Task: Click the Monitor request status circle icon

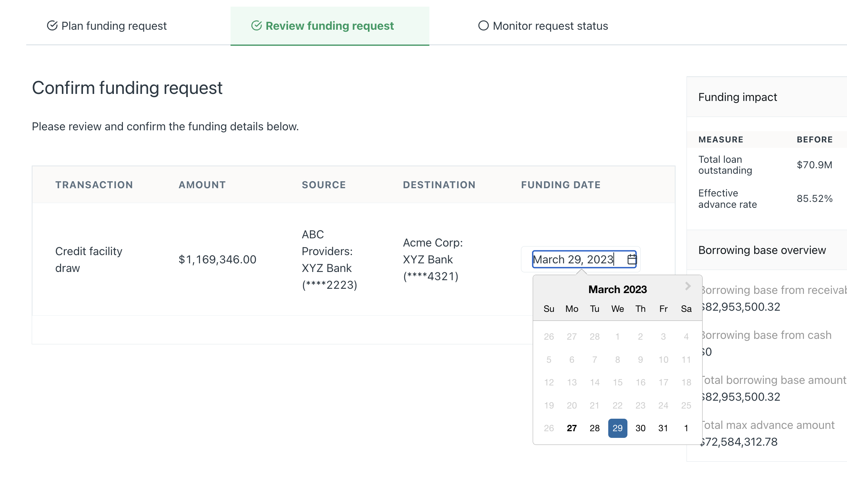Action: [x=483, y=26]
